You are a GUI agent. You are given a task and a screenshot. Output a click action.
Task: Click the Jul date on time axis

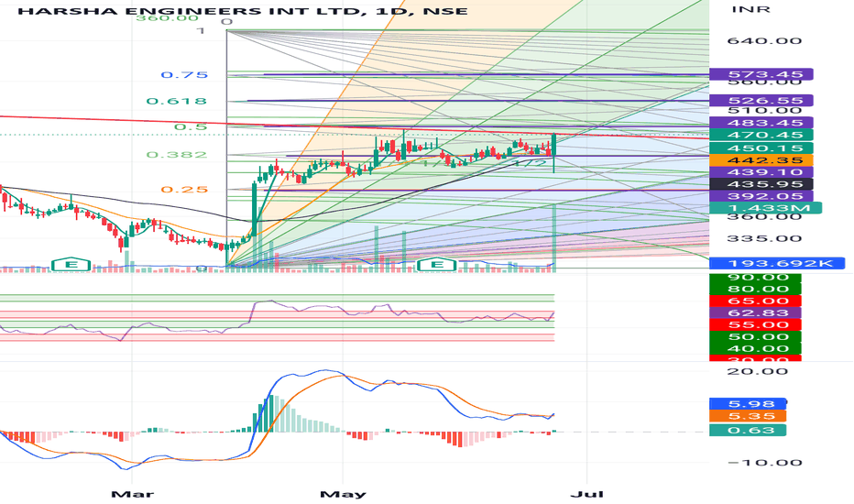586,494
